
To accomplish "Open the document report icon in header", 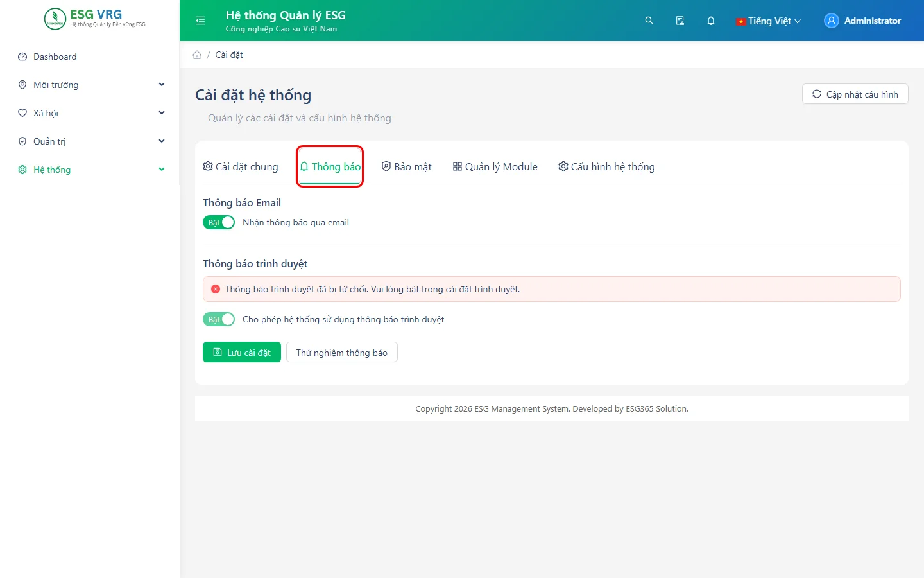I will 680,21.
